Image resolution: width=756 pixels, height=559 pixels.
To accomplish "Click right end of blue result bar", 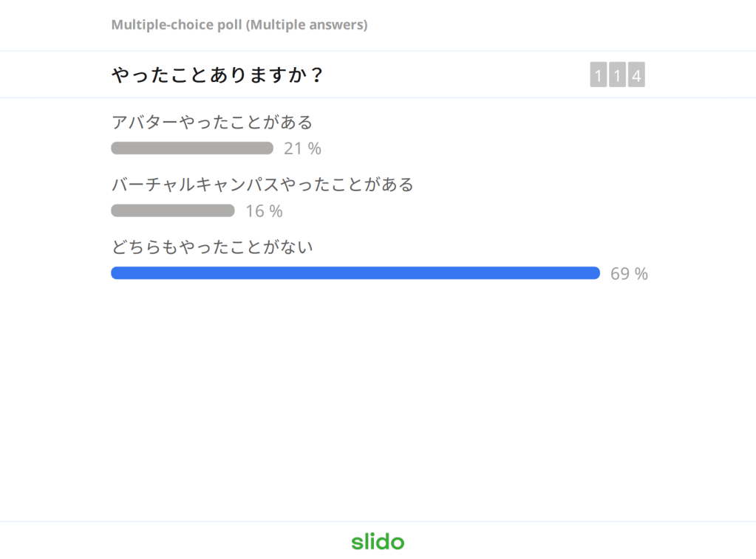I will (x=594, y=273).
